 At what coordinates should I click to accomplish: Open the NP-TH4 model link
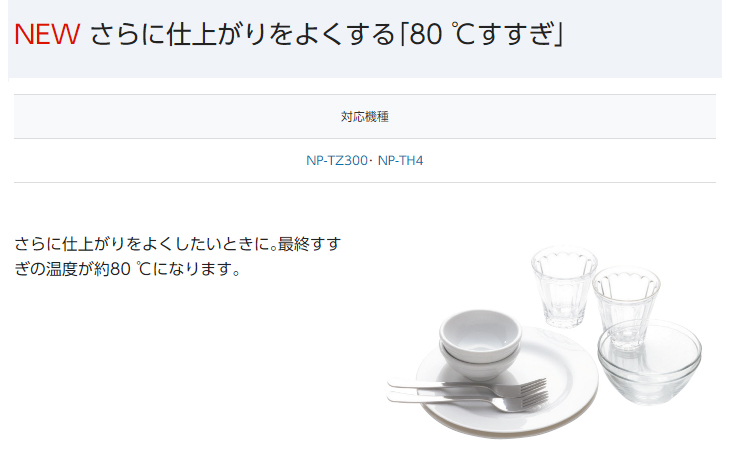click(400, 161)
